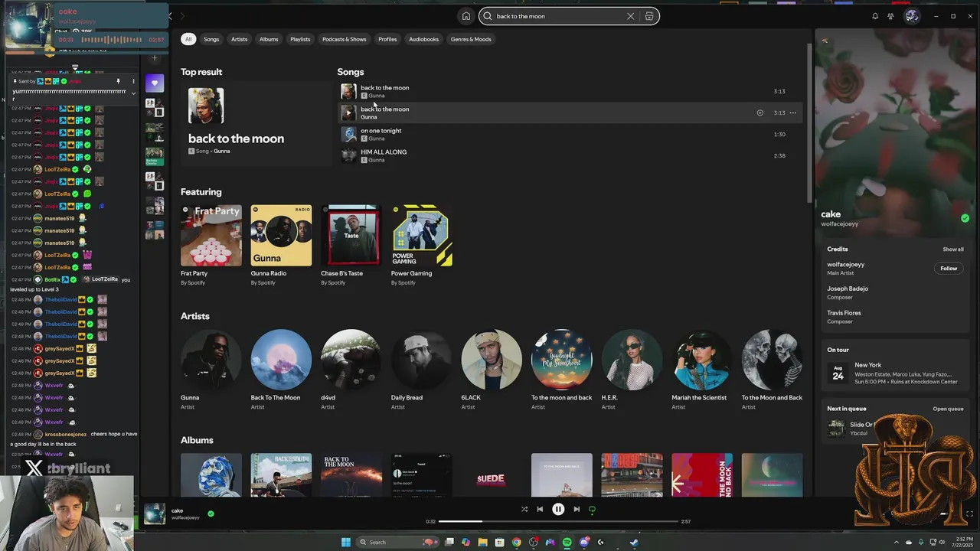The image size is (980, 551).
Task: Play the second 'back to the moon' song
Action: tap(348, 112)
